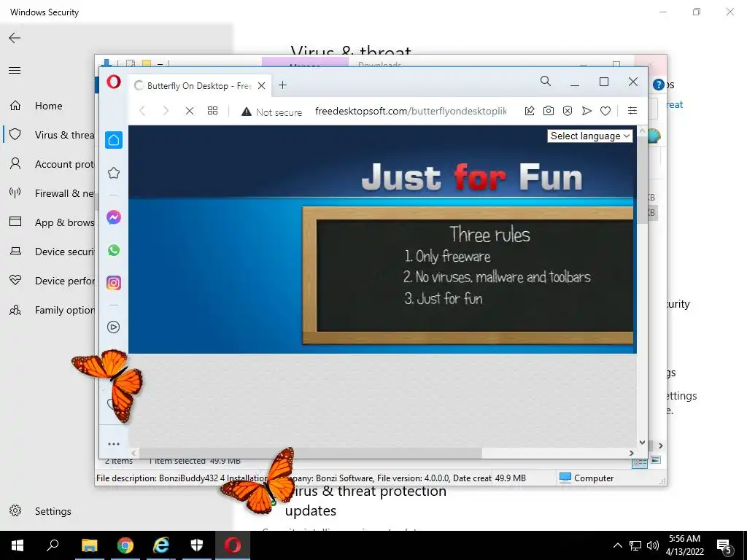The height and width of the screenshot is (560, 747).
Task: Open Home in Windows Security
Action: [49, 106]
